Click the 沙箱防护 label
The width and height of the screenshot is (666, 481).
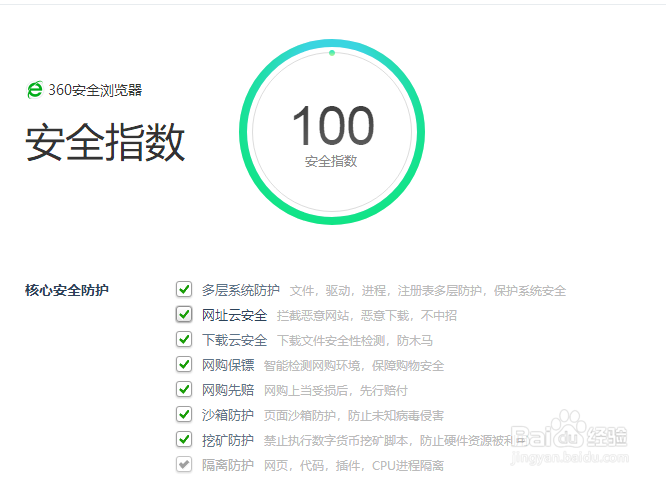(228, 415)
